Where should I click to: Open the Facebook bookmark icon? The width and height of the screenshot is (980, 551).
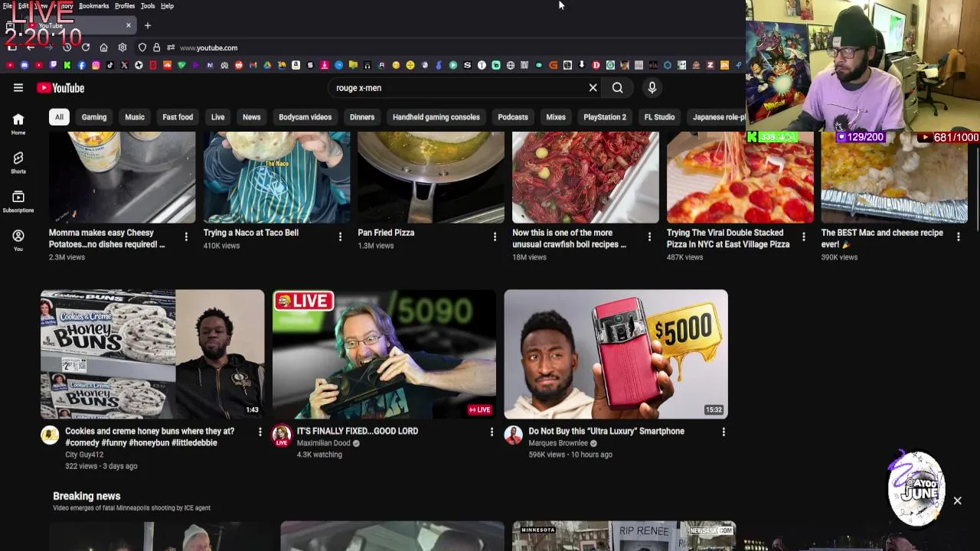click(x=81, y=65)
